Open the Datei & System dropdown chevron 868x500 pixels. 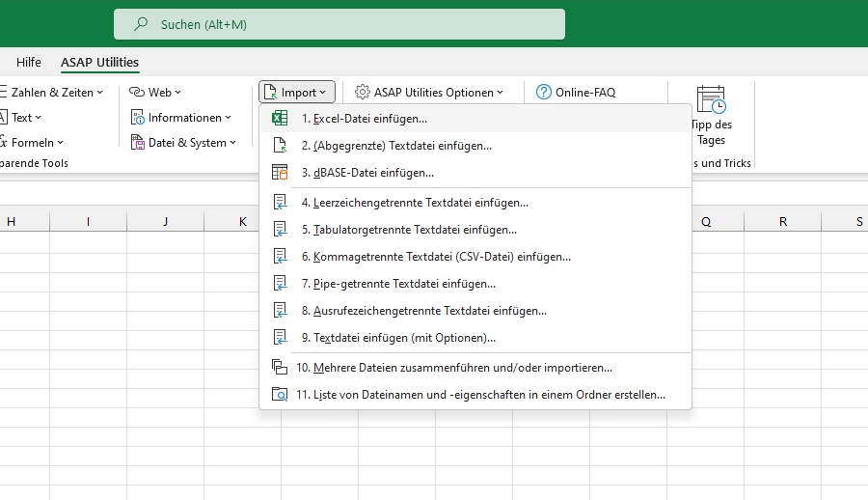233,143
